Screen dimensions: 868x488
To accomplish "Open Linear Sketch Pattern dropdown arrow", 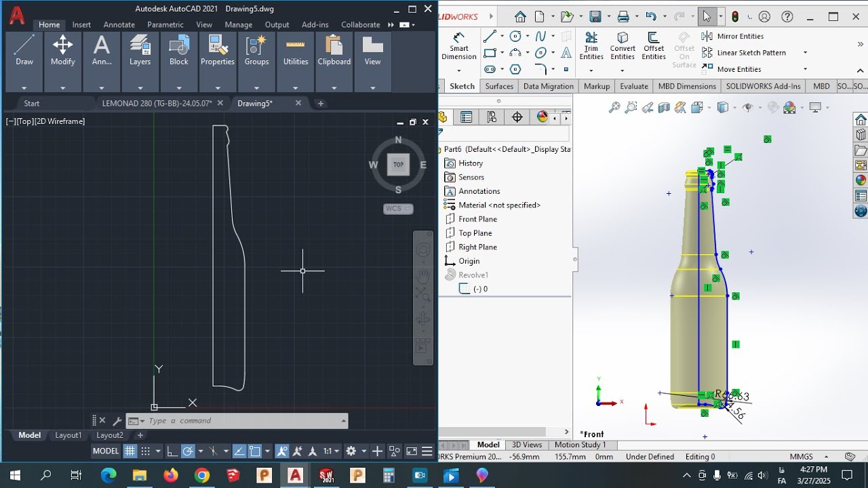I will coord(805,53).
